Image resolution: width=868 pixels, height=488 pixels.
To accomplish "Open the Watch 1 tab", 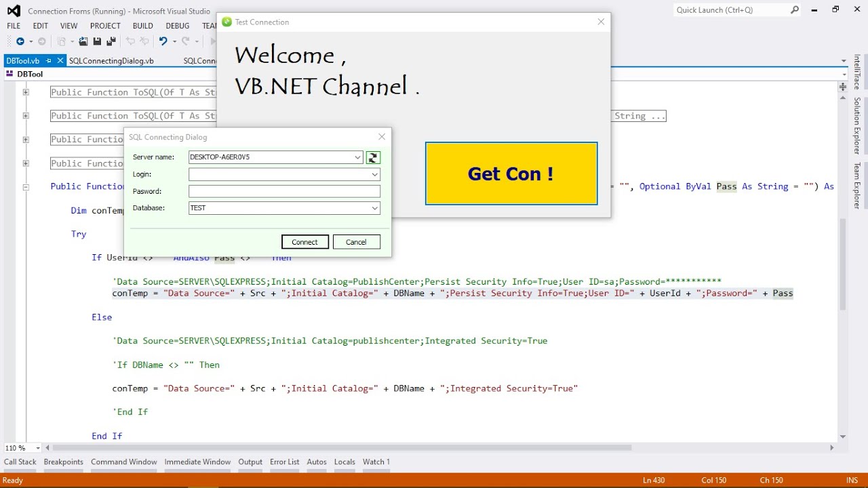I will (x=376, y=462).
